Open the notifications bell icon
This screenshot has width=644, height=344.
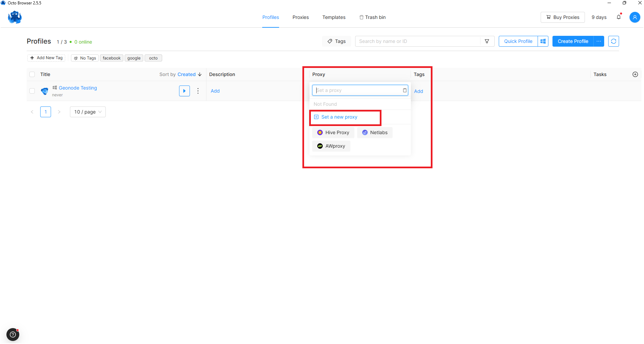point(619,17)
